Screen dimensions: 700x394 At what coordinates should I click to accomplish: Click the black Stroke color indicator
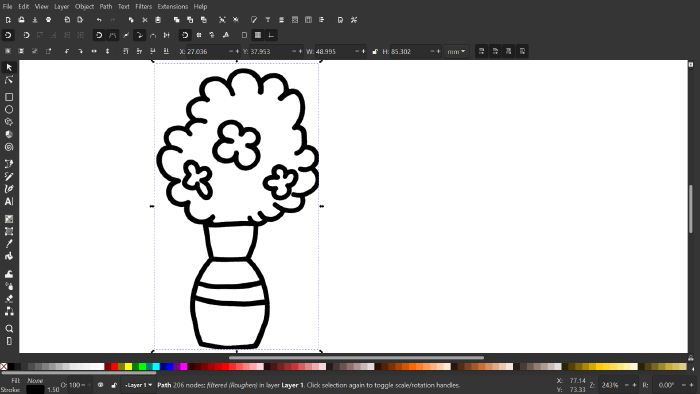[35, 390]
